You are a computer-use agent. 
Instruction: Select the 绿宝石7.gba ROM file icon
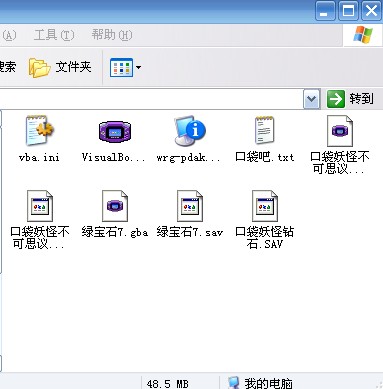[x=115, y=206]
